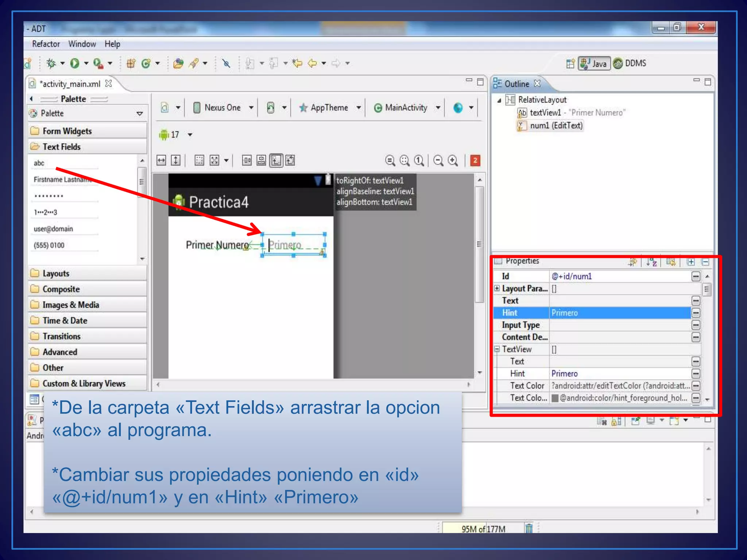Open the Form Widgets palette folder
Image resolution: width=747 pixels, height=560 pixels.
88,131
